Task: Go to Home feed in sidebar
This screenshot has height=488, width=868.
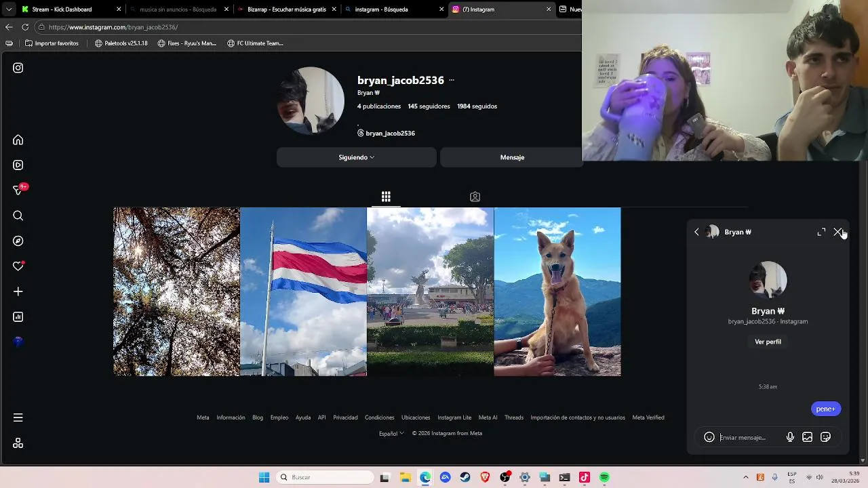Action: (x=18, y=140)
